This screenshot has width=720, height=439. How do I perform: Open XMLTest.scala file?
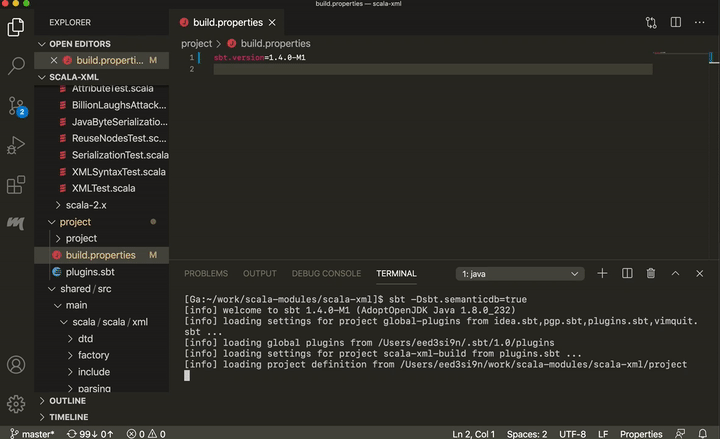coord(101,188)
